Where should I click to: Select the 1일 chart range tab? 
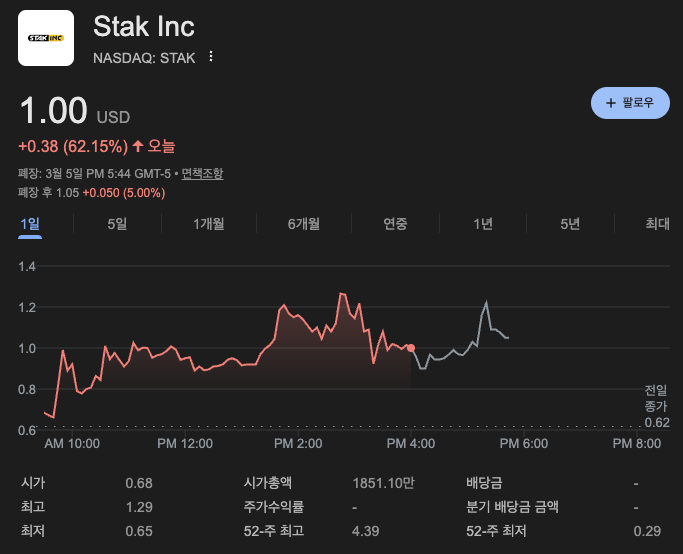(x=30, y=224)
